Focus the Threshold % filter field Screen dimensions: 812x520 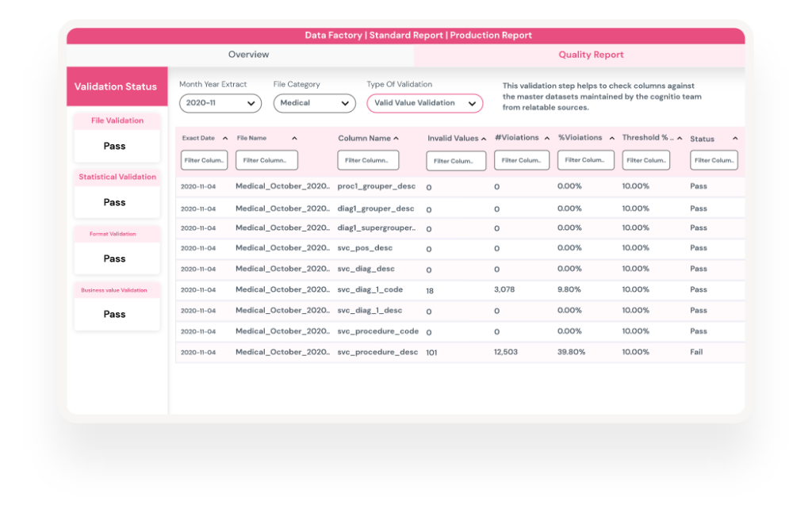click(x=645, y=160)
